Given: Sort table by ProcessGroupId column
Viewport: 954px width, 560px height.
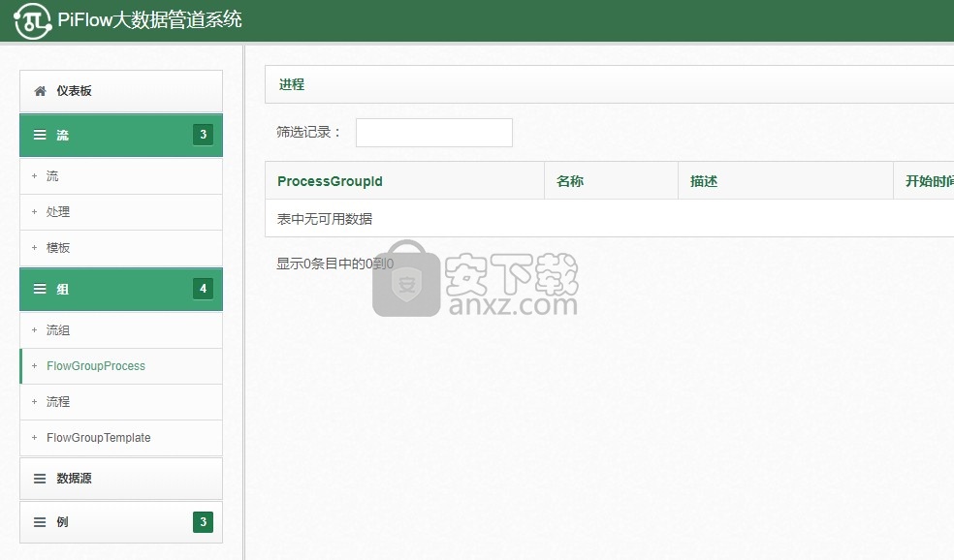Looking at the screenshot, I should (x=404, y=180).
